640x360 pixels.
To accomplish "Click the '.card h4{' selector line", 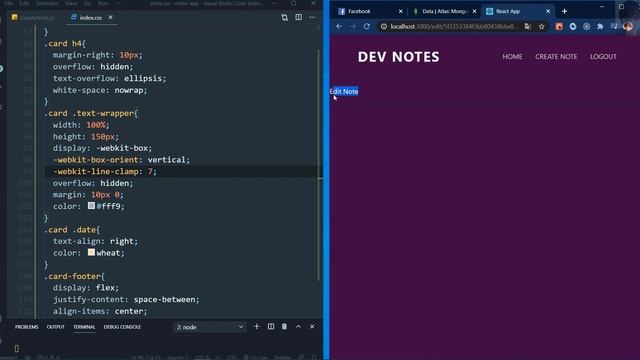I will tap(65, 43).
